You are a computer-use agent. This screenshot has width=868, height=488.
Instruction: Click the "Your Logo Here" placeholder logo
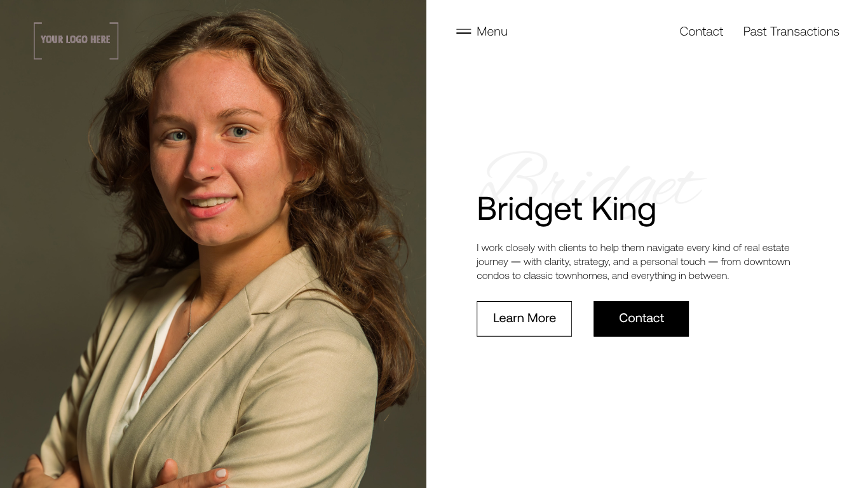(76, 41)
